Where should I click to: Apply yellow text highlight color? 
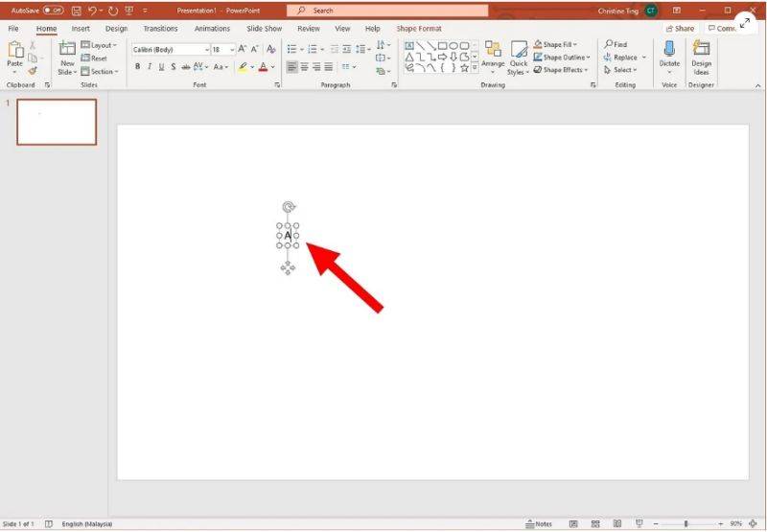(x=243, y=66)
